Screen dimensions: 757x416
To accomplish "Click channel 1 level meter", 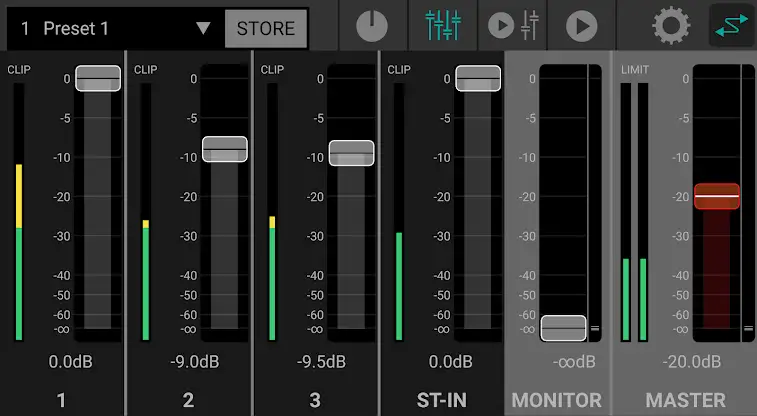I will point(19,212).
